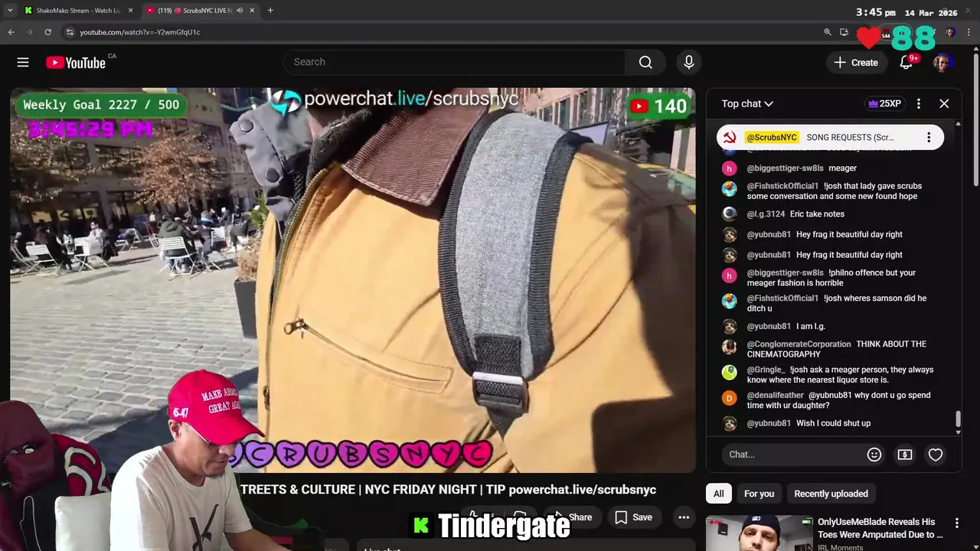Image resolution: width=980 pixels, height=551 pixels.
Task: Select the All filter chip
Action: coord(718,494)
